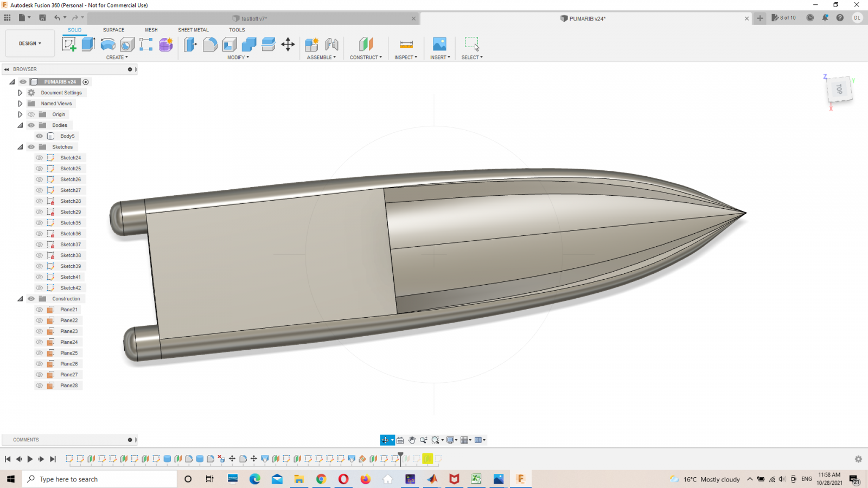
Task: Select the Fillet tool
Action: coord(210,44)
